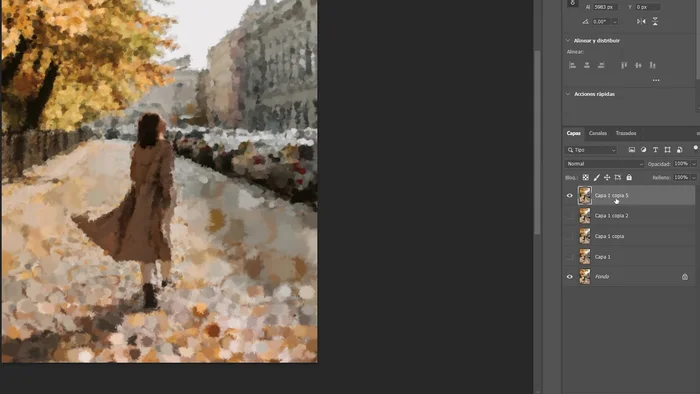The image size is (700, 394).
Task: Select the Capa 1 copia layer name
Action: click(x=609, y=236)
